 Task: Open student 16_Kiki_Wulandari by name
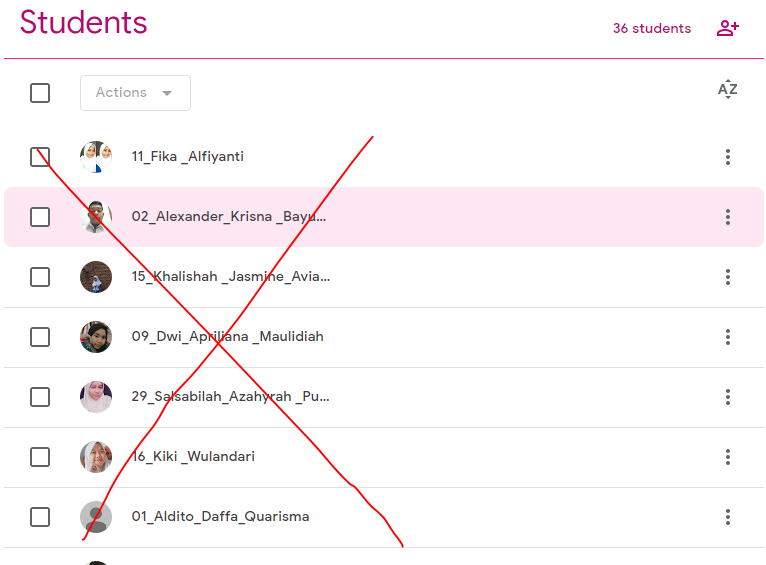click(193, 457)
